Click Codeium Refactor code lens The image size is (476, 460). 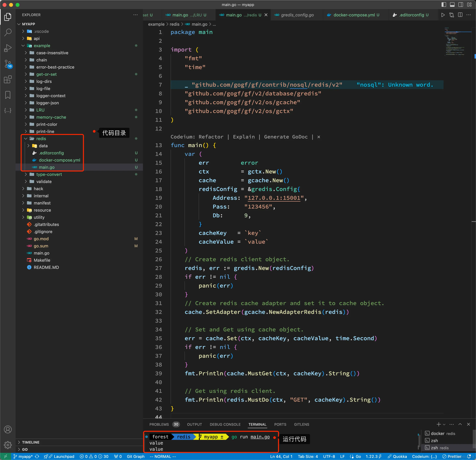[211, 137]
